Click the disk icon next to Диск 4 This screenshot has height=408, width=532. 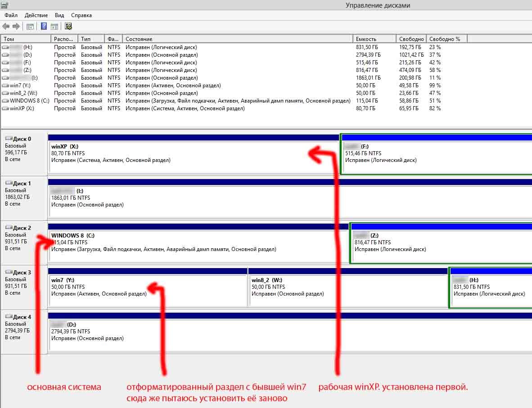(x=9, y=316)
